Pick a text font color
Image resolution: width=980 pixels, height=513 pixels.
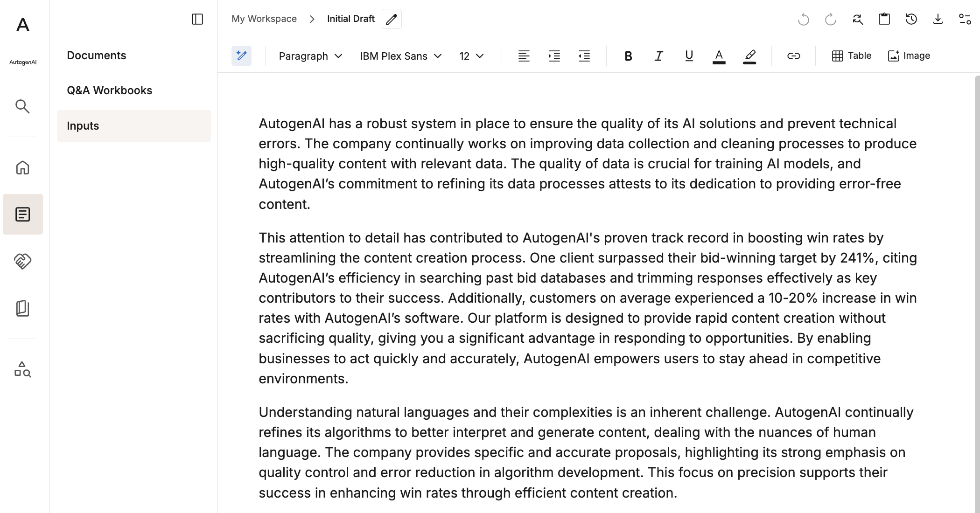tap(719, 56)
